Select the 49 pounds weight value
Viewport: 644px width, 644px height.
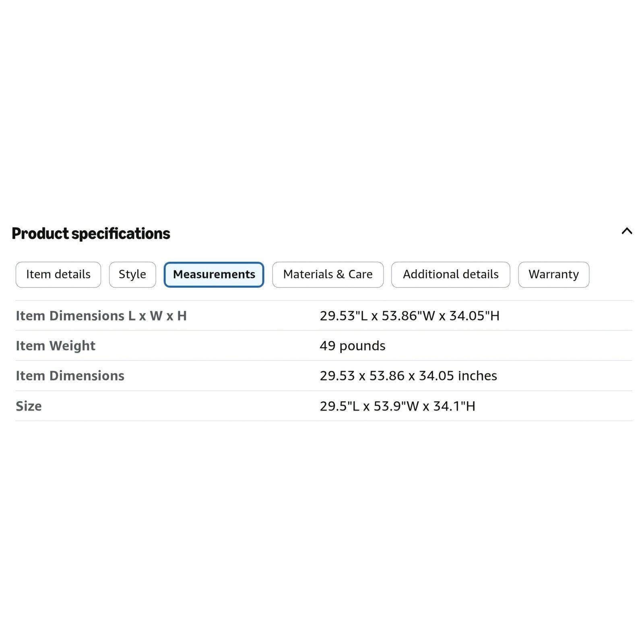pos(353,346)
